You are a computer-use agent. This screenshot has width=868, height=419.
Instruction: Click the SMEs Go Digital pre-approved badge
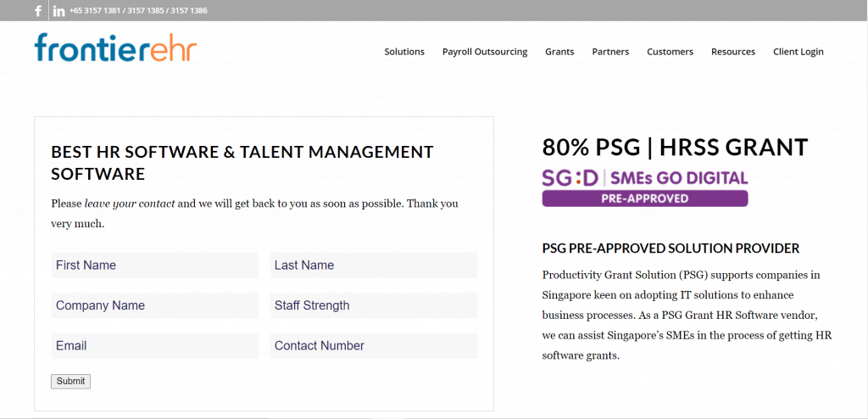[x=645, y=188]
